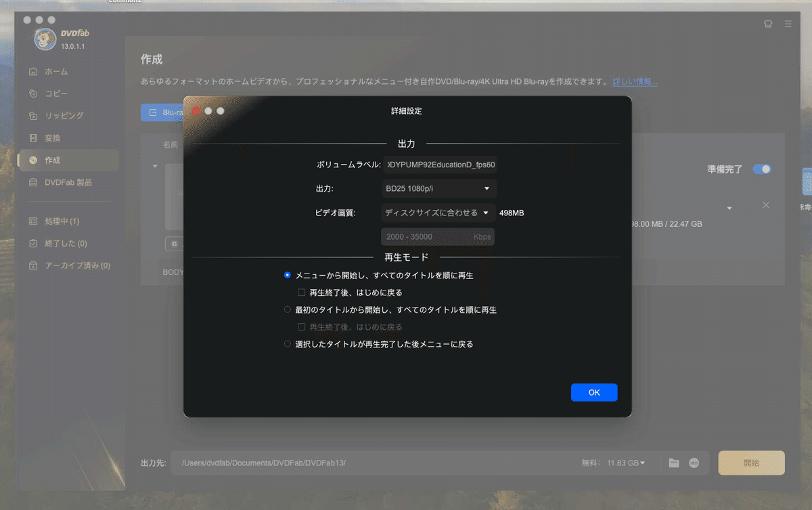This screenshot has height=510, width=812.
Task: Open アーカイブ済み (0) archived list
Action: [70, 265]
